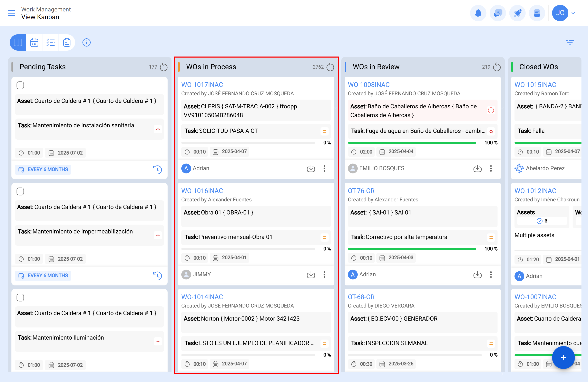Open priority marker on Preventivo mensual-Obra 01
This screenshot has height=382, width=588.
[x=324, y=238]
